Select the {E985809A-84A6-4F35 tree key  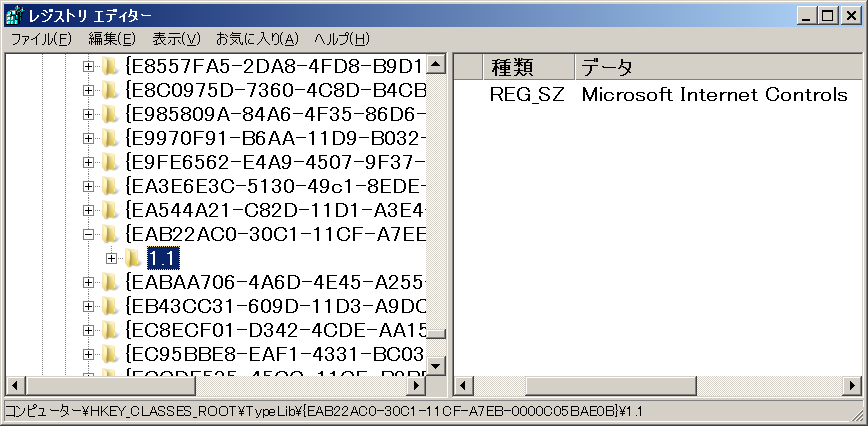(x=275, y=115)
